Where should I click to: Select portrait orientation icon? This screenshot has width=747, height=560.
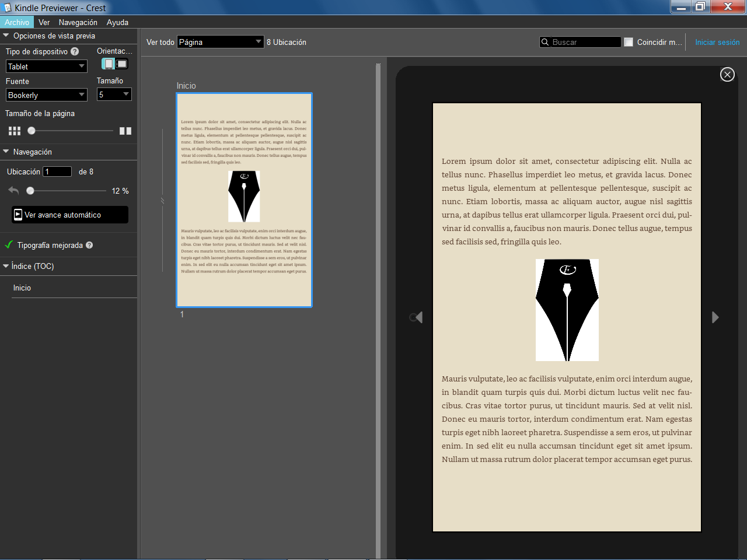[x=109, y=64]
